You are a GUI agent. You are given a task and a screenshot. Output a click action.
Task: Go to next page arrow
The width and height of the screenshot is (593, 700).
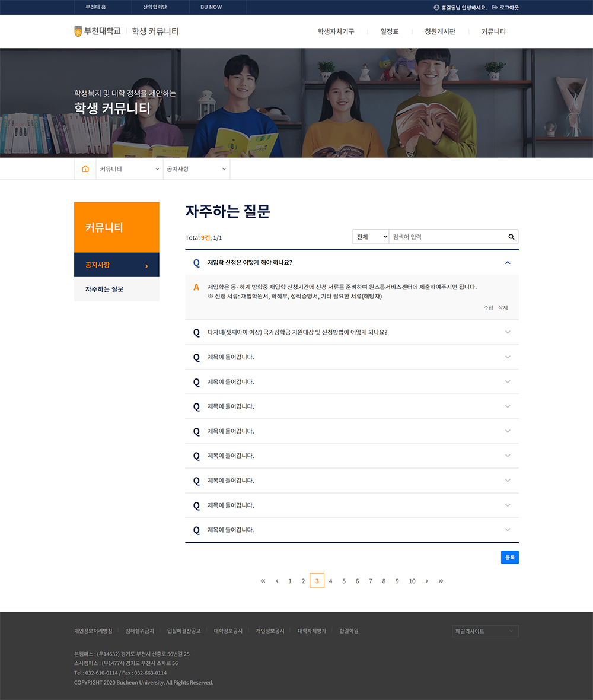(x=426, y=581)
